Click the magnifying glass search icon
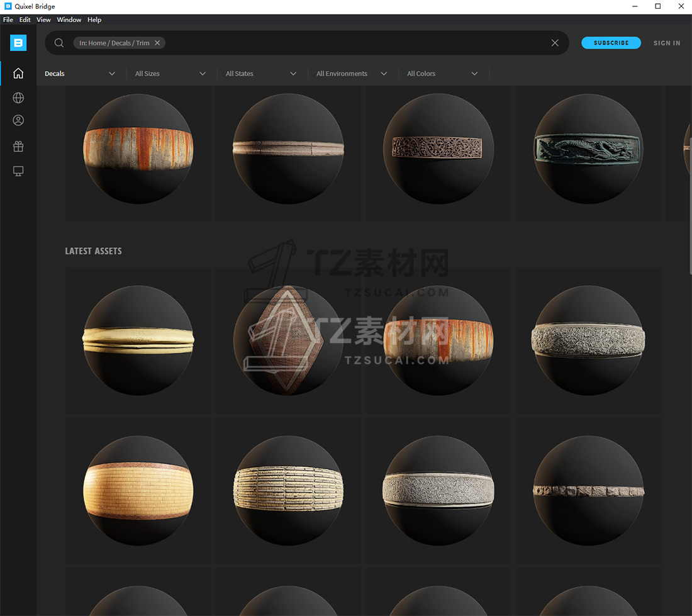This screenshot has height=616, width=692. pos(59,43)
